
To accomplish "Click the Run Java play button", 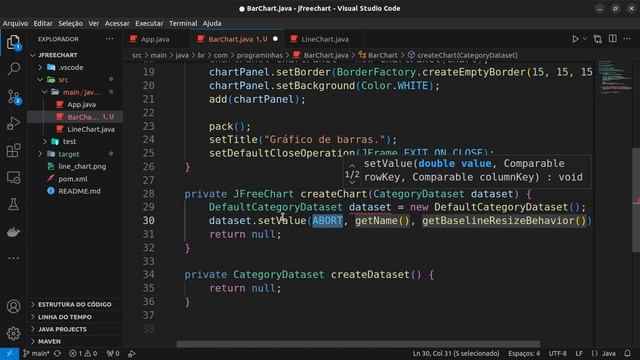I will click(x=575, y=39).
